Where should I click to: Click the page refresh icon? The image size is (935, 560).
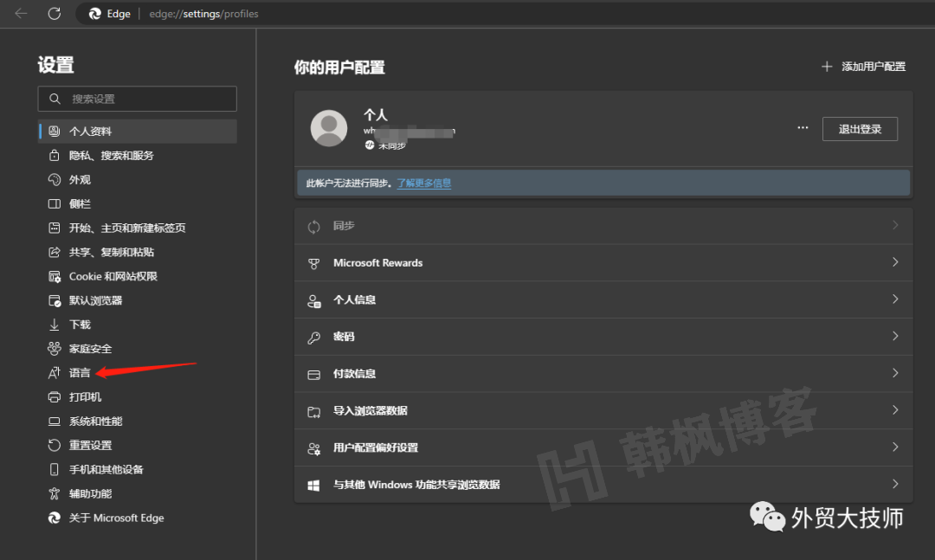pyautogui.click(x=54, y=13)
